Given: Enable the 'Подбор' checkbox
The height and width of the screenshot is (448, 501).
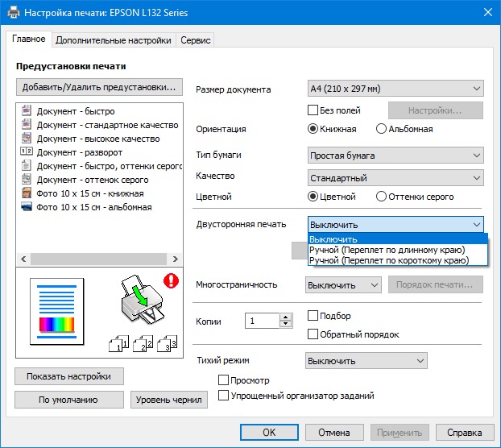Looking at the screenshot, I should [313, 316].
